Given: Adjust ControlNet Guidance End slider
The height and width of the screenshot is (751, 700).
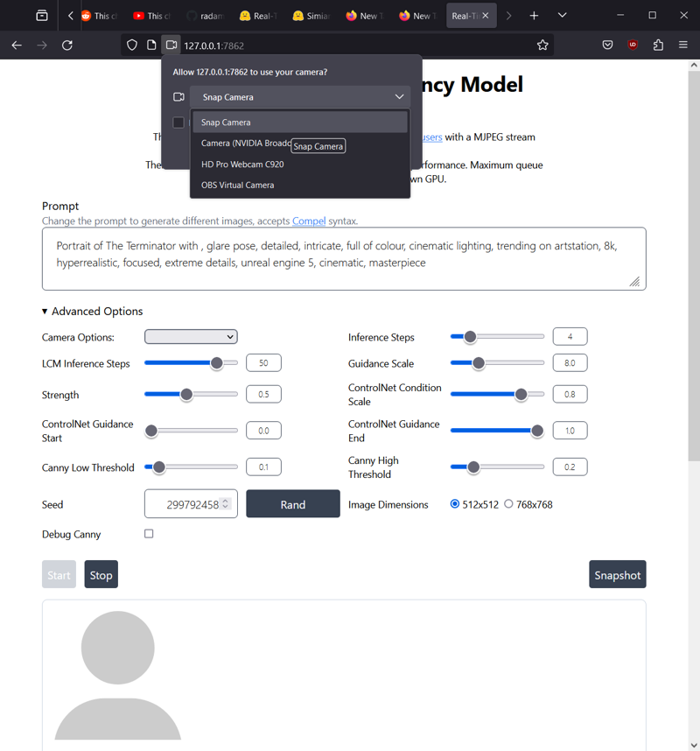Looking at the screenshot, I should (x=498, y=431).
